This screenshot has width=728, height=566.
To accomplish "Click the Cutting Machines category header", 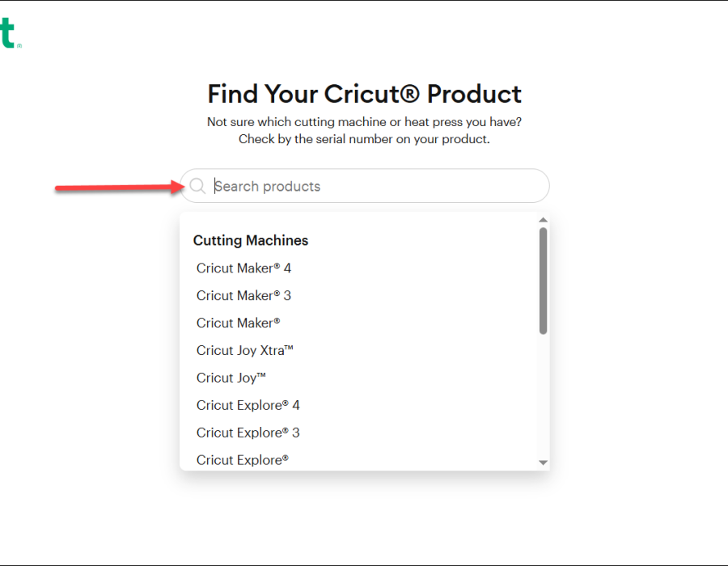I will click(251, 241).
